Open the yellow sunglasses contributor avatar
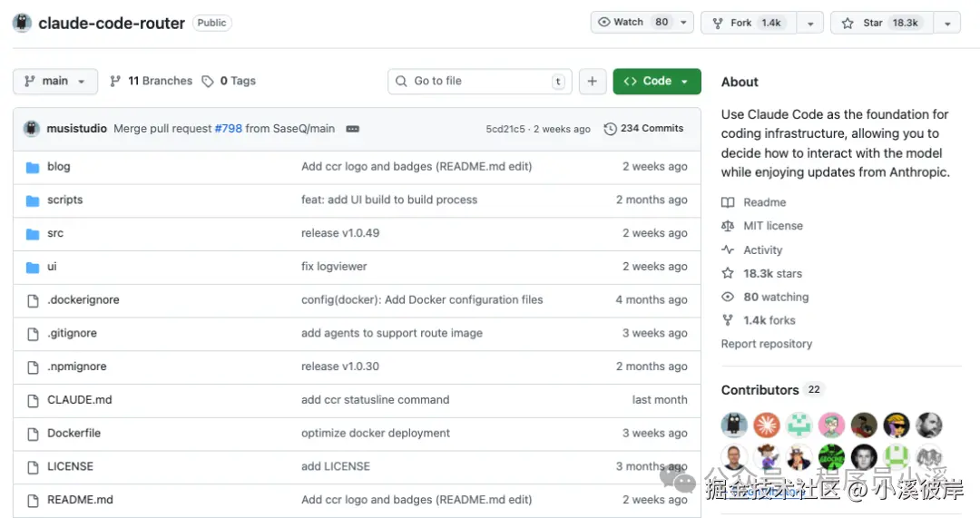 click(x=897, y=425)
